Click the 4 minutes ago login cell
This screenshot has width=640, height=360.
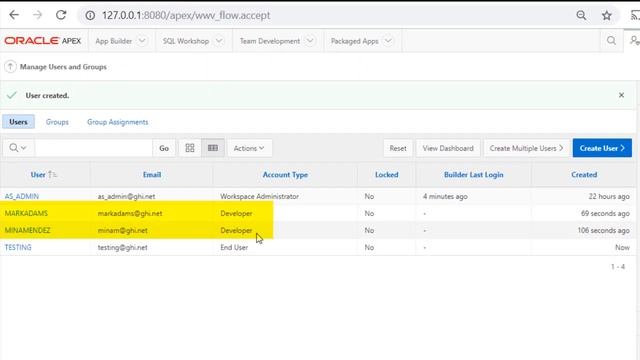pos(445,196)
